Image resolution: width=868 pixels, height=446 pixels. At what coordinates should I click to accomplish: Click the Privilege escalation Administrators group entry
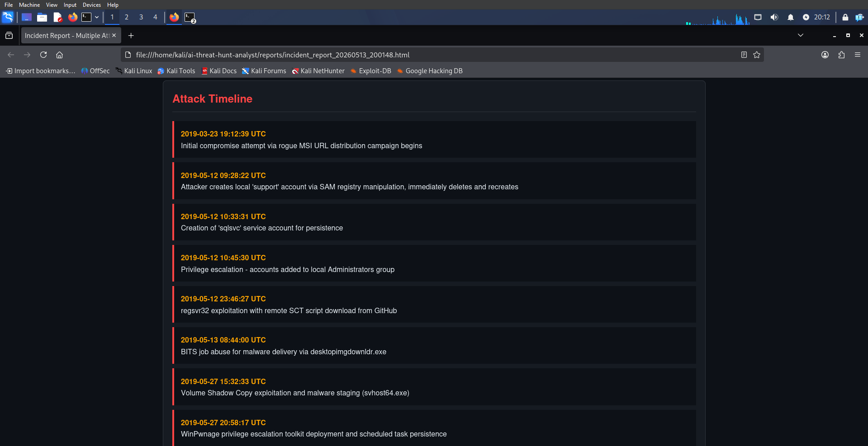click(288, 270)
